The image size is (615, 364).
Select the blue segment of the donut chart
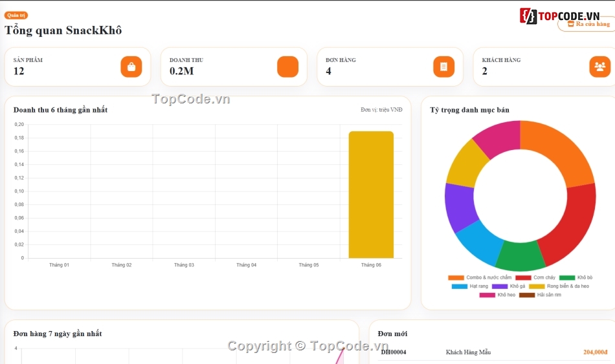click(x=480, y=243)
